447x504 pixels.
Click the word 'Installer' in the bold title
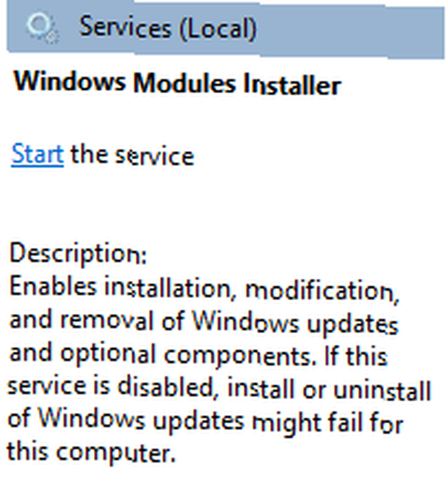point(292,84)
